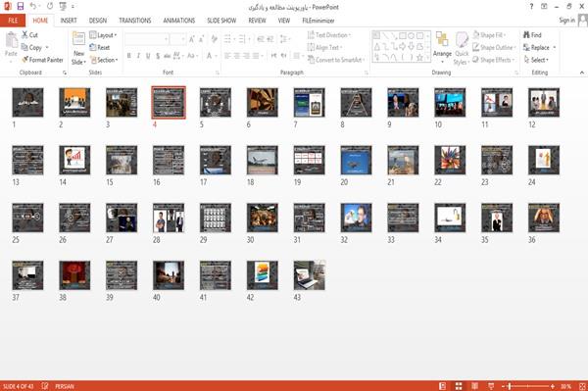Open the Layout dropdown

(103, 35)
